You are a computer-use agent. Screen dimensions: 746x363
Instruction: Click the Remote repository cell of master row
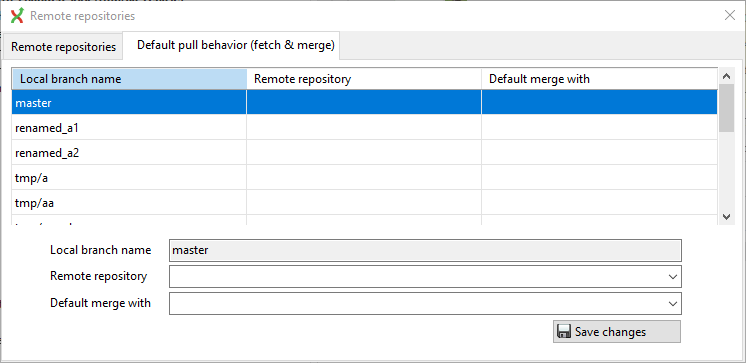[x=364, y=102]
